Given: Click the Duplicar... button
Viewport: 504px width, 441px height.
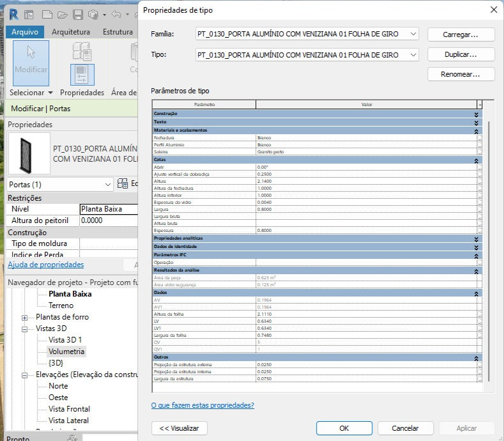Looking at the screenshot, I should click(461, 54).
